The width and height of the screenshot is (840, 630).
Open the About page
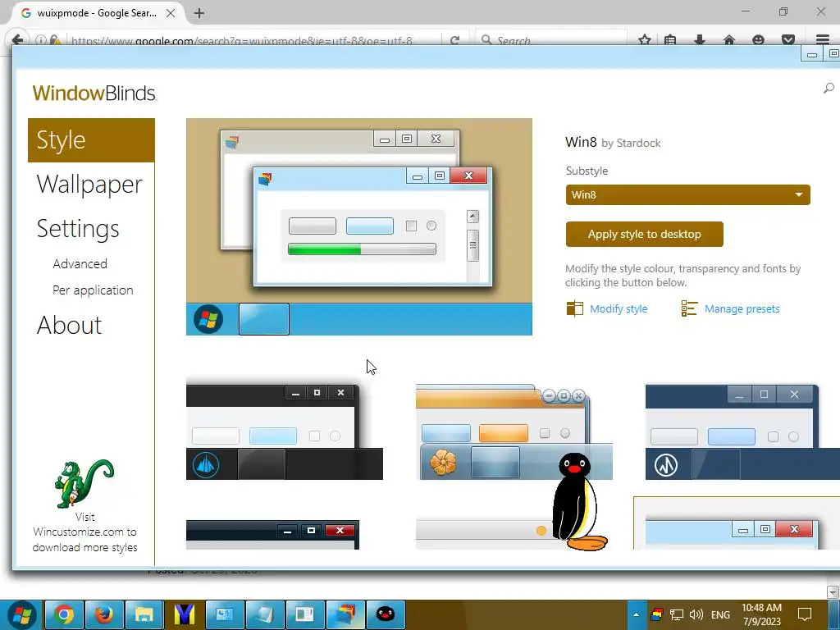coord(69,325)
